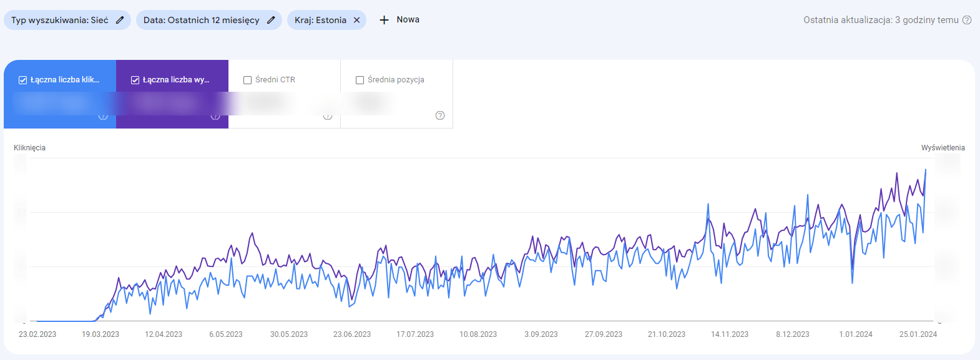Select the 25.01.2024 date label on axis
Screen dimensions: 980x360
tap(918, 334)
